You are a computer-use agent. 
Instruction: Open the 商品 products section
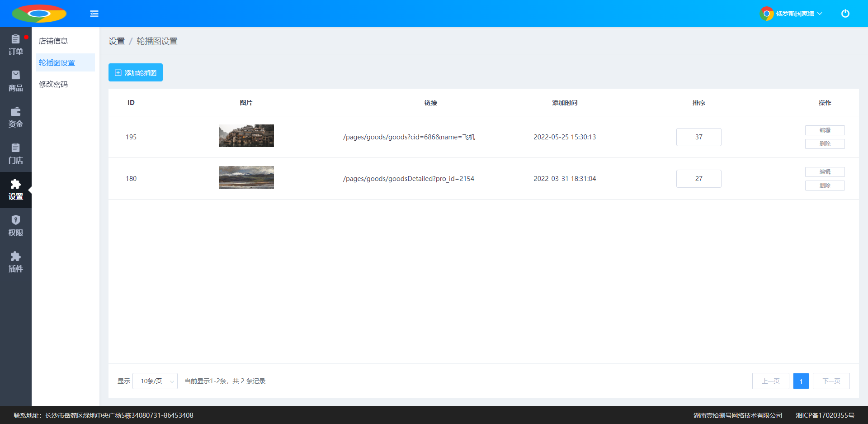16,81
